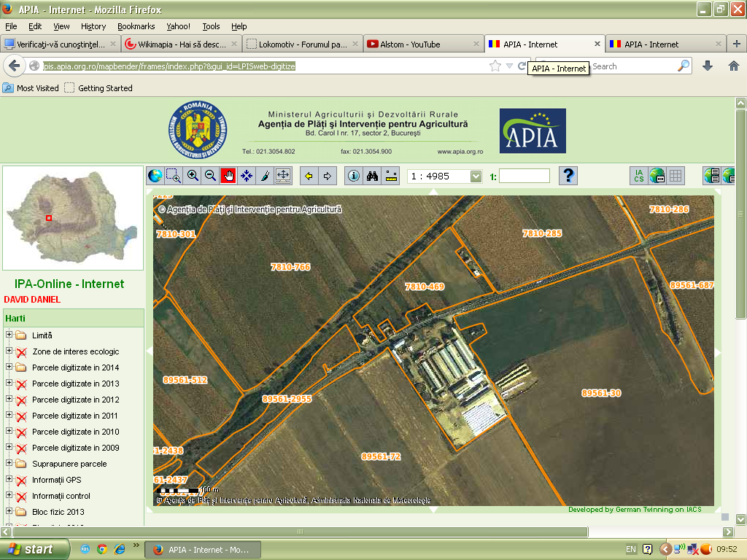Open the File menu
Image resolution: width=747 pixels, height=560 pixels.
point(11,26)
